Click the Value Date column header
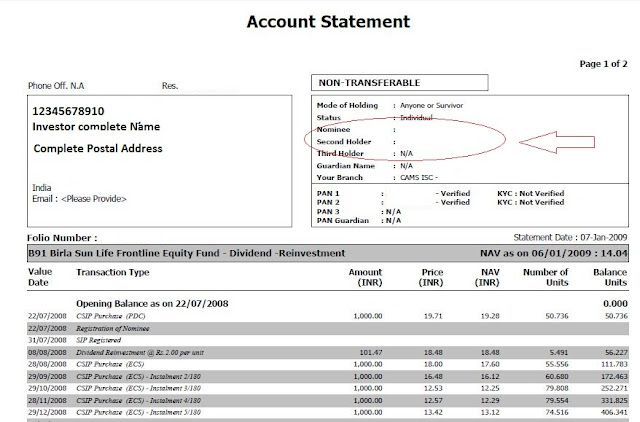The image size is (640, 422). point(40,277)
